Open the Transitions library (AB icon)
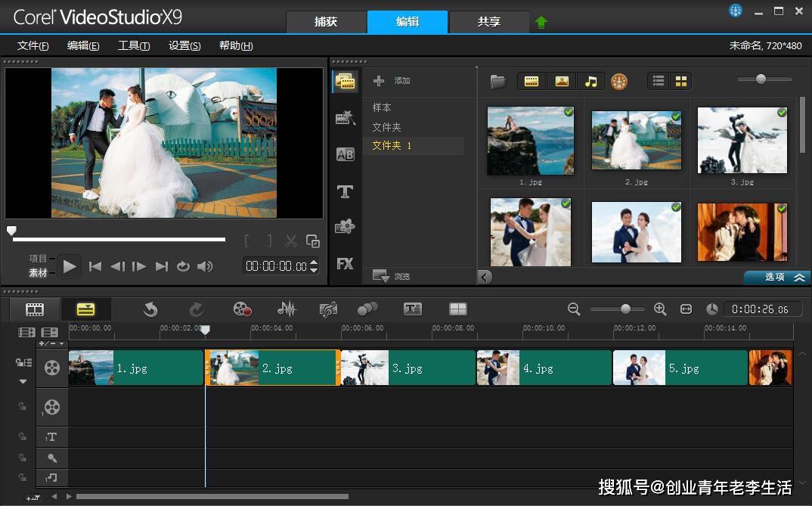This screenshot has width=812, height=506. click(x=345, y=154)
